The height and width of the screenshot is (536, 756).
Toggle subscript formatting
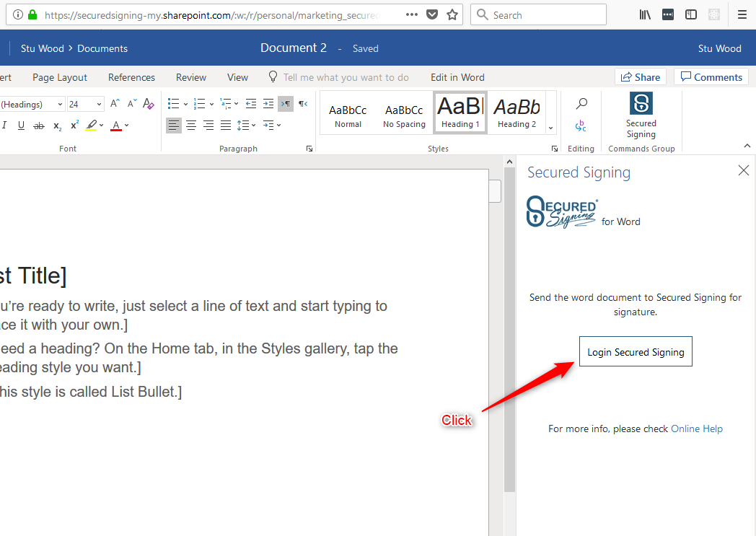[x=57, y=126]
